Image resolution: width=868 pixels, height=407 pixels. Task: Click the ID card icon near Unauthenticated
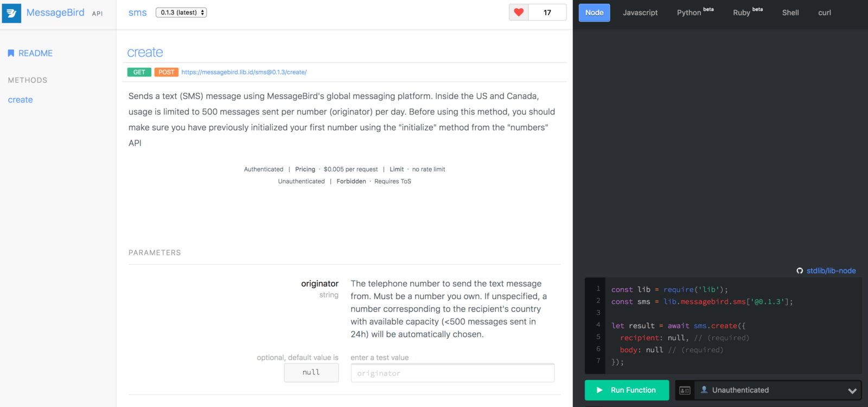[x=685, y=390]
